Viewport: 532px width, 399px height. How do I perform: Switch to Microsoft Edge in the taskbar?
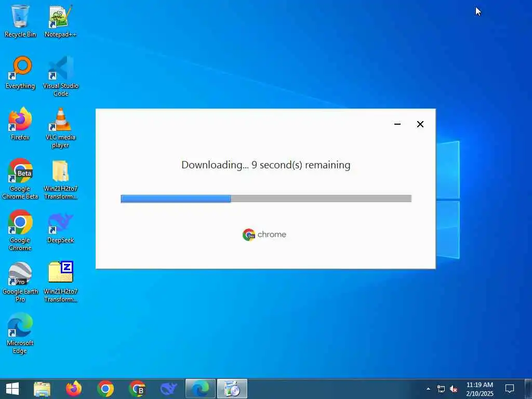[200, 389]
